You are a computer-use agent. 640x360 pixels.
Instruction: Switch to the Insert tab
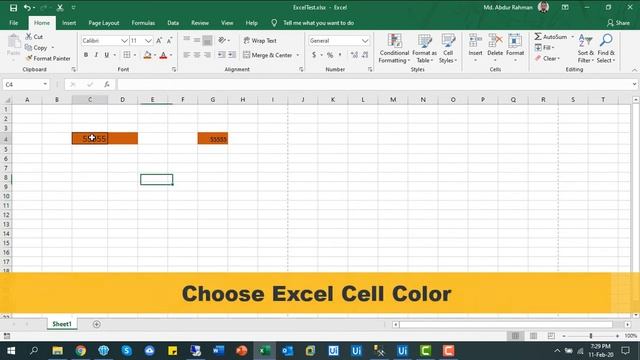[x=69, y=23]
